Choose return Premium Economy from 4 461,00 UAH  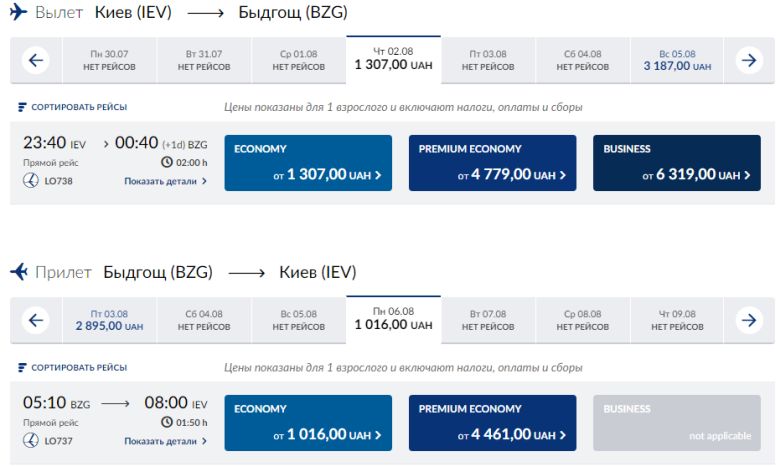492,423
